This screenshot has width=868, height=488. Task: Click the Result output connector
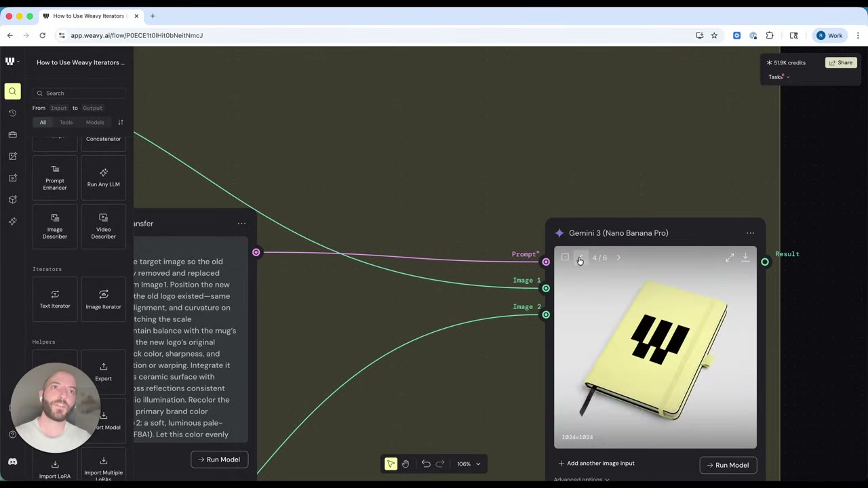(765, 262)
